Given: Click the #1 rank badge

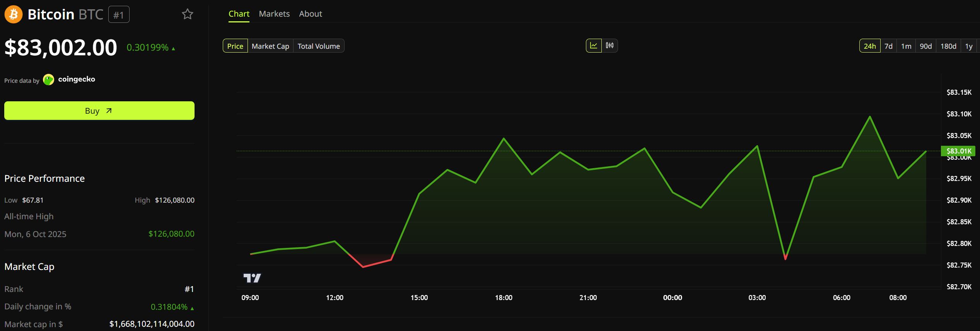Looking at the screenshot, I should click(119, 15).
